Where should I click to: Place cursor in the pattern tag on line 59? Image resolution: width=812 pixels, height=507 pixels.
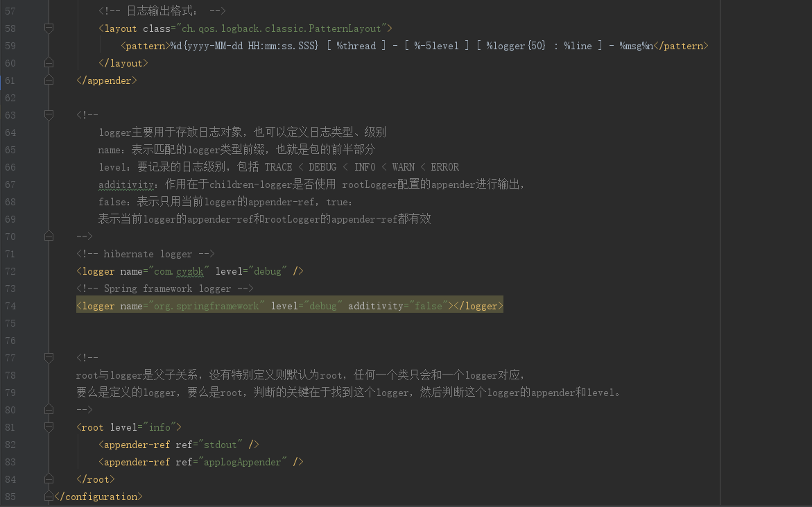pyautogui.click(x=146, y=46)
